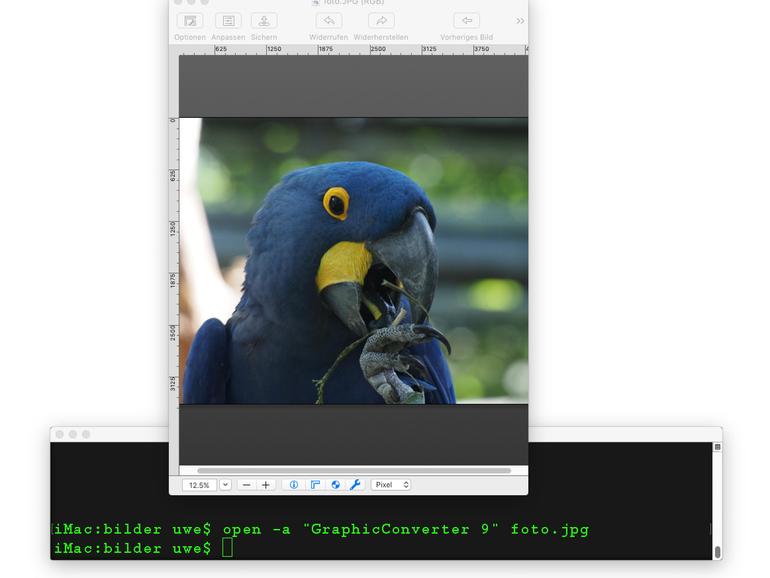Show image information via info icon
The image size is (770, 578).
point(294,485)
